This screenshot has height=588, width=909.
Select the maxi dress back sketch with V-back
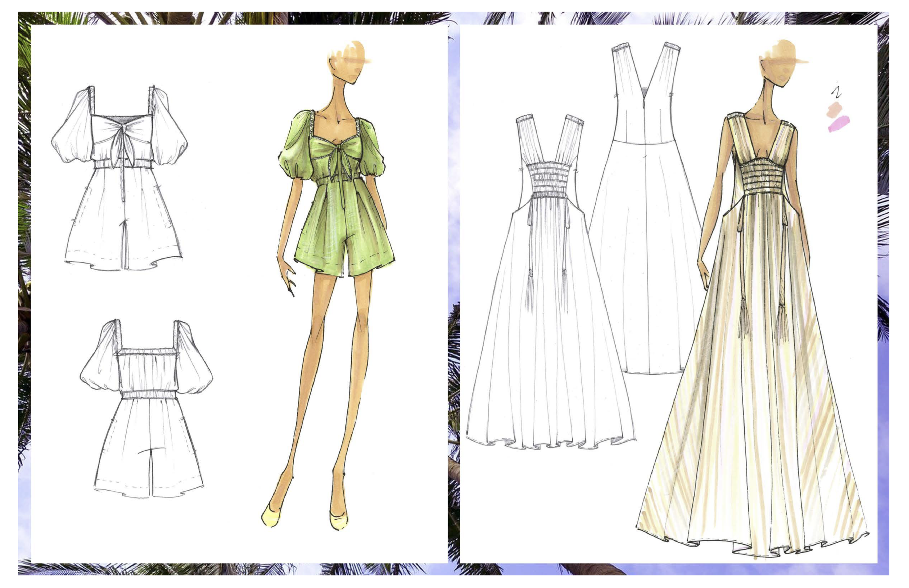(x=645, y=208)
